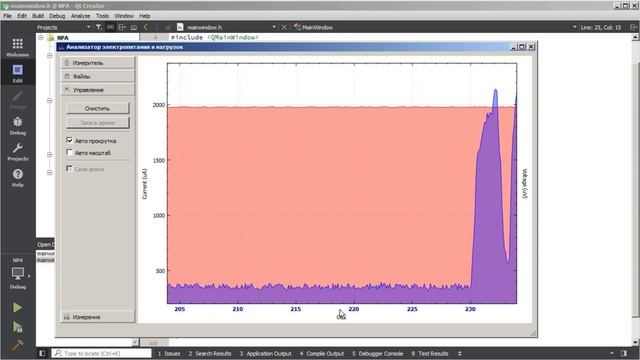Toggle synchronize with editor link icon
Viewport: 640px width, 360px height.
point(110,27)
